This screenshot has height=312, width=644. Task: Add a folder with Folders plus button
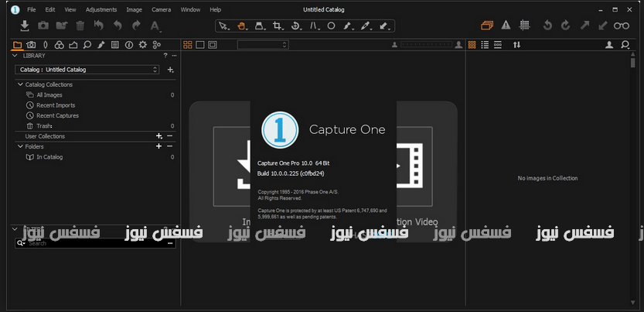tap(159, 146)
